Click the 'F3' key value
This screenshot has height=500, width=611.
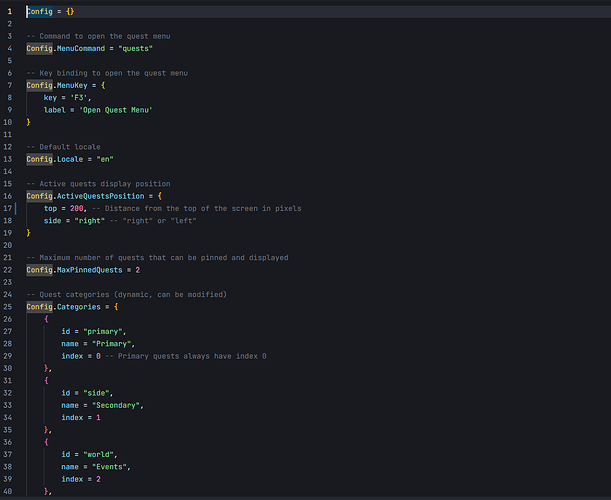[x=79, y=98]
